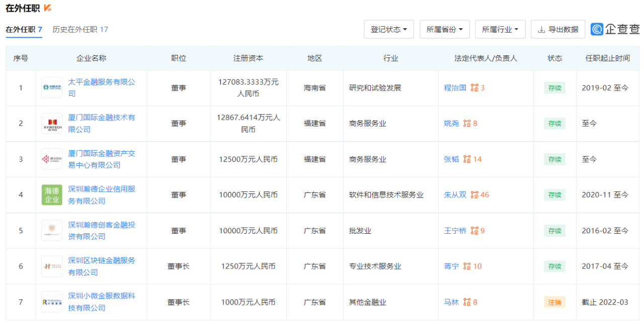
Task: Click the 导出数据 export button
Action: [x=558, y=29]
